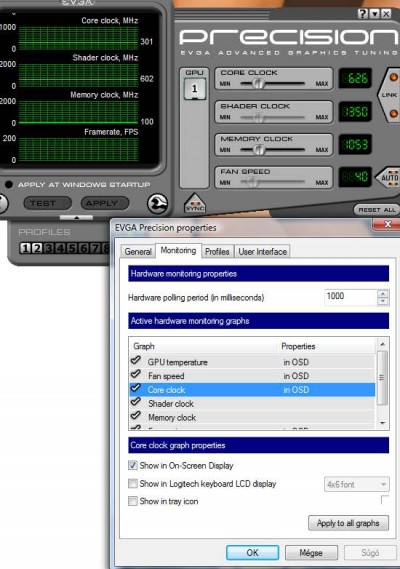Select the Fan speed row text
The height and width of the screenshot is (569, 400).
tap(166, 376)
